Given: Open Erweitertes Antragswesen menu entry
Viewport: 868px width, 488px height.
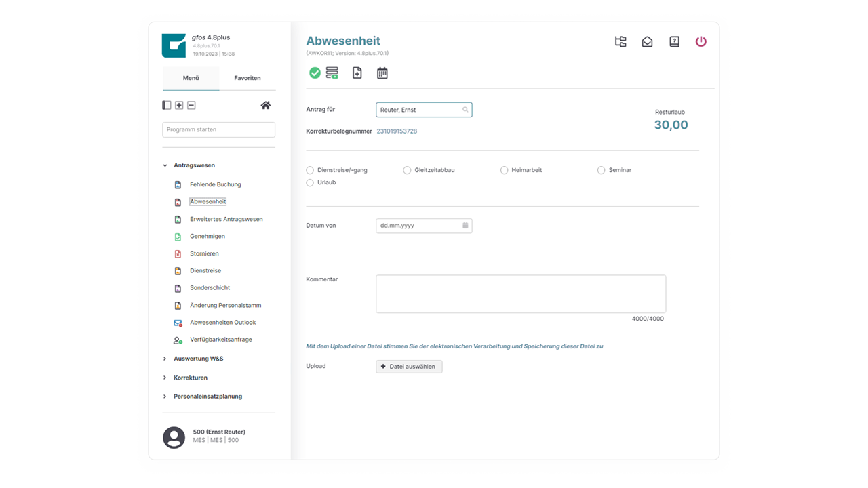Looking at the screenshot, I should click(x=226, y=219).
